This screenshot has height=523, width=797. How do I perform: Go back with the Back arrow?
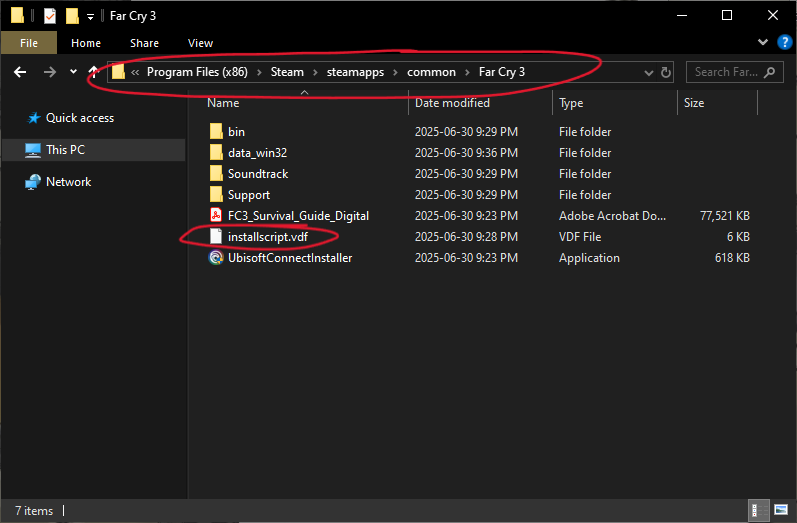point(20,72)
